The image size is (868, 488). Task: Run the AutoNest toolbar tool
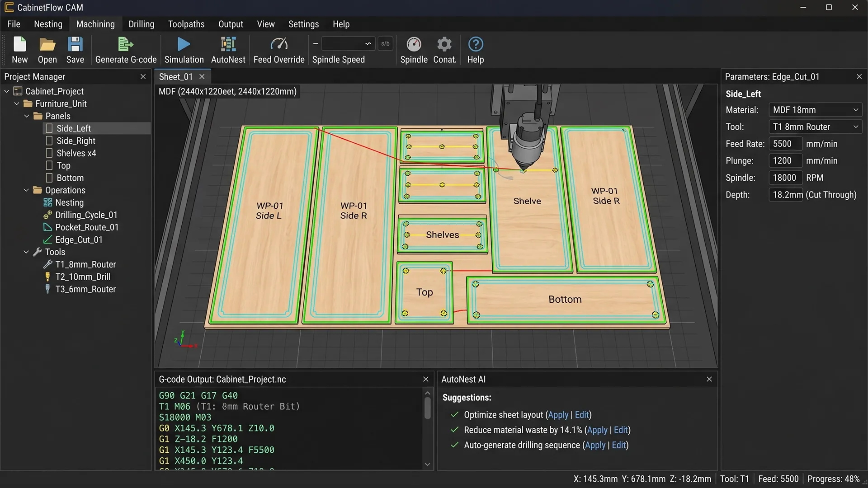click(228, 44)
